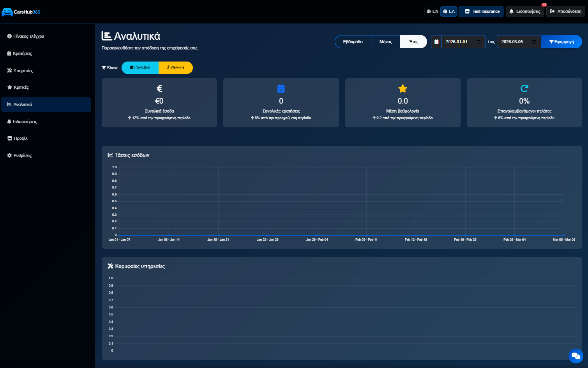Open the start date picker dropdown arrow

pos(479,42)
